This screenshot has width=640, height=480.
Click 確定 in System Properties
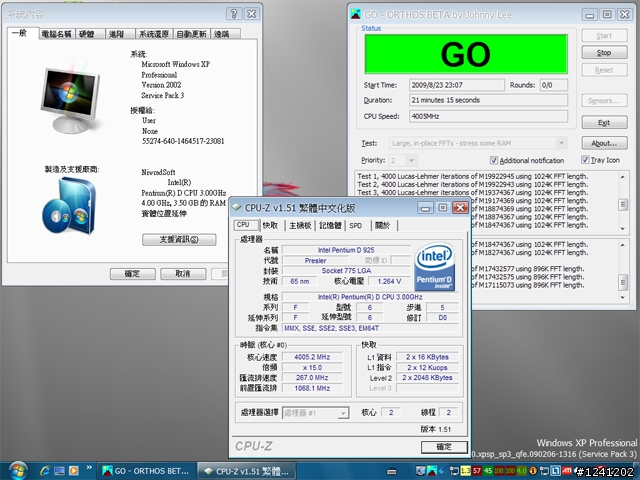click(133, 273)
